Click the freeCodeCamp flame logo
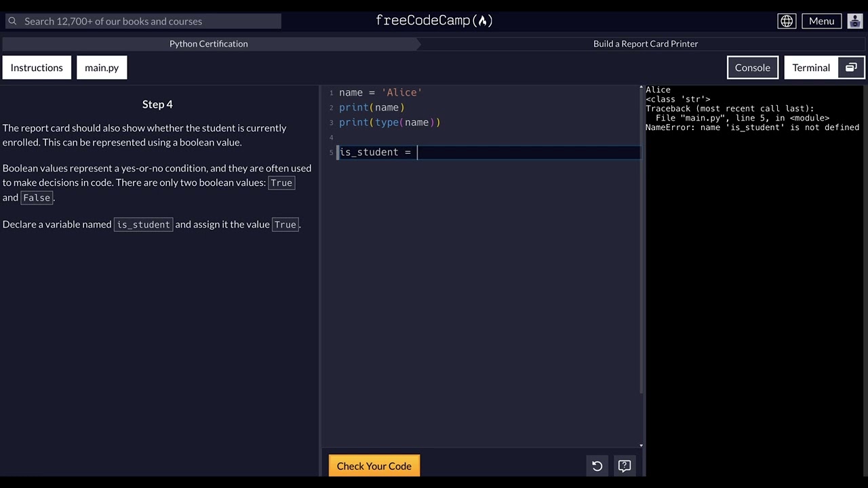Image resolution: width=868 pixels, height=488 pixels. pos(434,20)
